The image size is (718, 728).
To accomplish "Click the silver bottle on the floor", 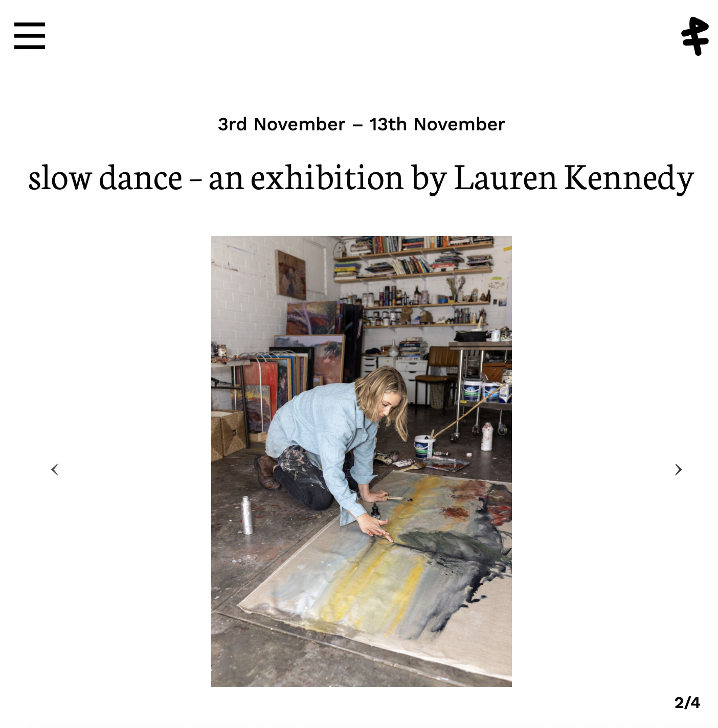I will click(x=247, y=515).
